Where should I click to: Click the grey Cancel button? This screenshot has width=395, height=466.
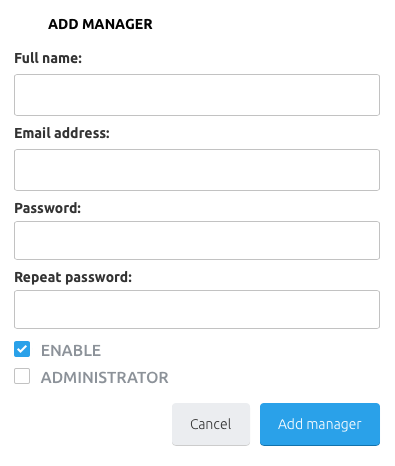211,424
